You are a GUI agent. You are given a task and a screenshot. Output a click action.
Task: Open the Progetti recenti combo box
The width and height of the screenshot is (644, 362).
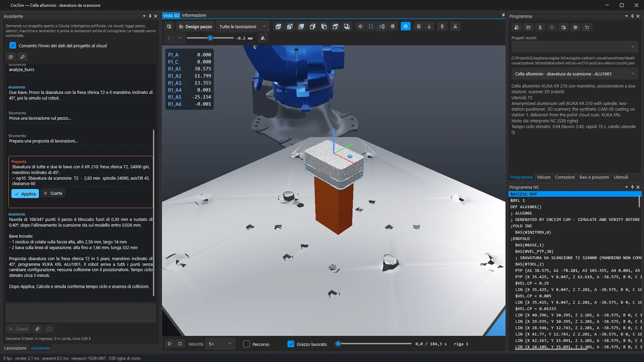(574, 46)
